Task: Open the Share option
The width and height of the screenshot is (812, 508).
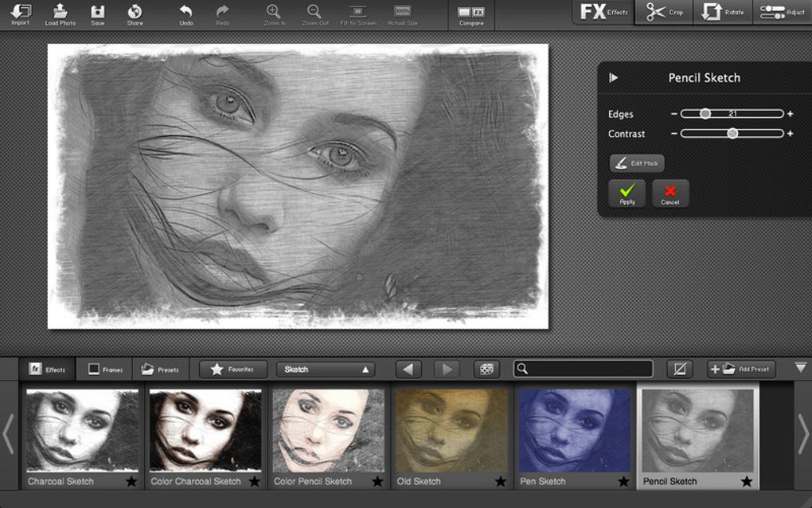Action: point(135,13)
